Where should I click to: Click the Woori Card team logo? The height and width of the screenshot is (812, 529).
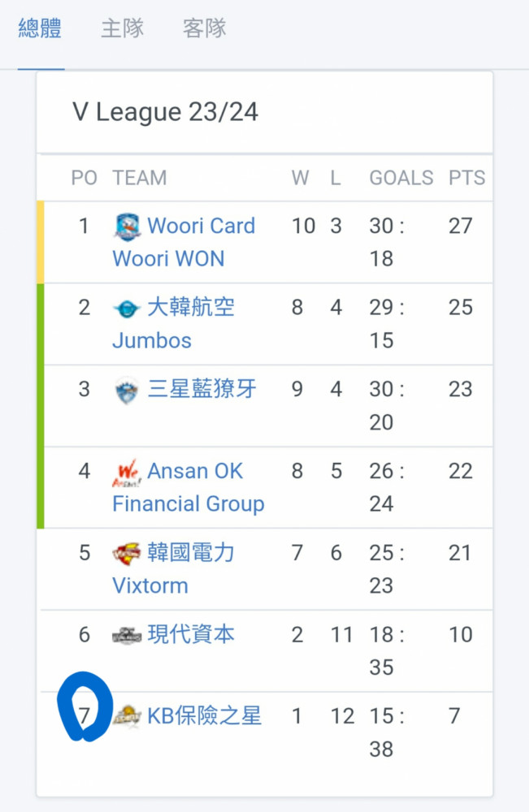tap(127, 227)
